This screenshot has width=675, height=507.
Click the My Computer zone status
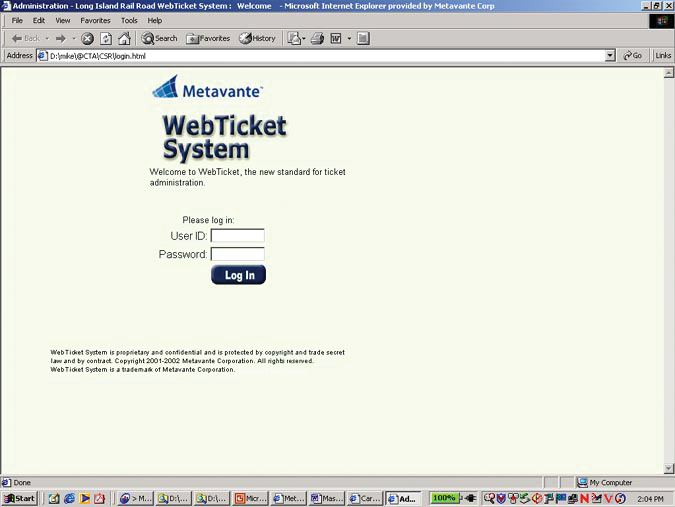point(605,482)
